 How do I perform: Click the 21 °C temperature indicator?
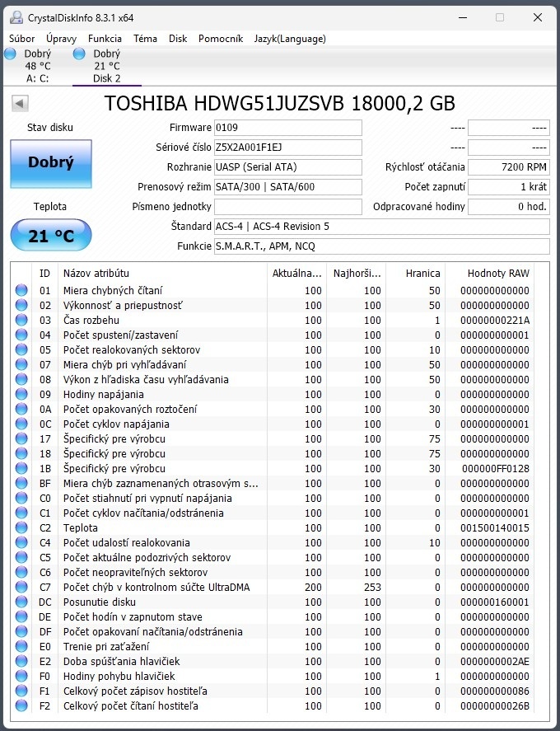(51, 235)
